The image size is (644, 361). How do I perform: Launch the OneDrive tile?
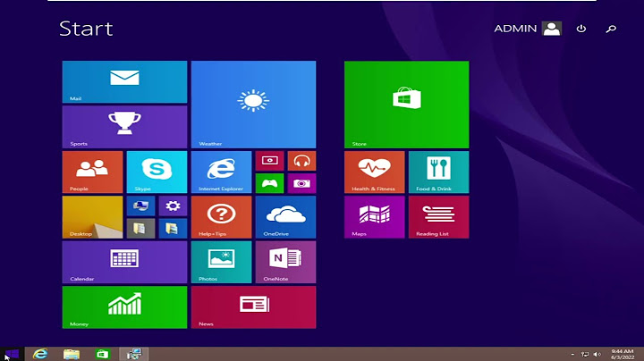[286, 217]
